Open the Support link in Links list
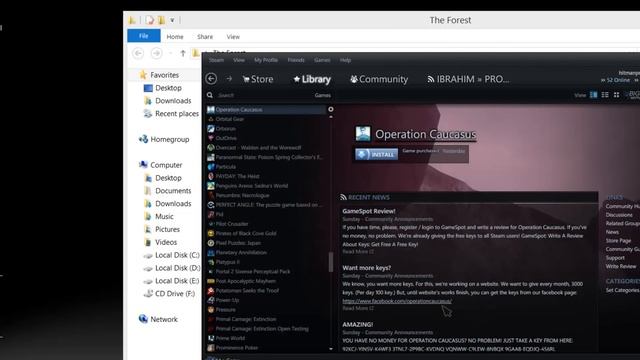 tap(615, 258)
